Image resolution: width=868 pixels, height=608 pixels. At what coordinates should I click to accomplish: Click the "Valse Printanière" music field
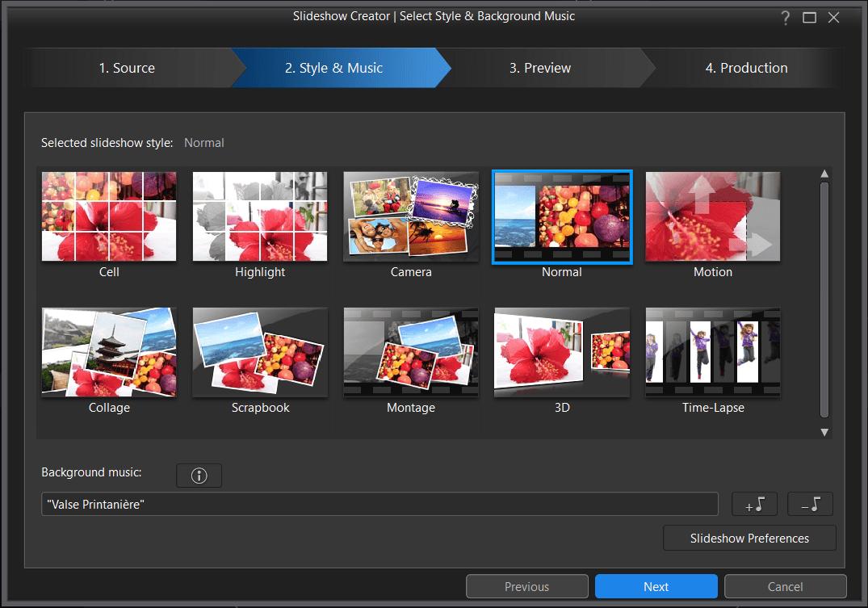click(379, 504)
